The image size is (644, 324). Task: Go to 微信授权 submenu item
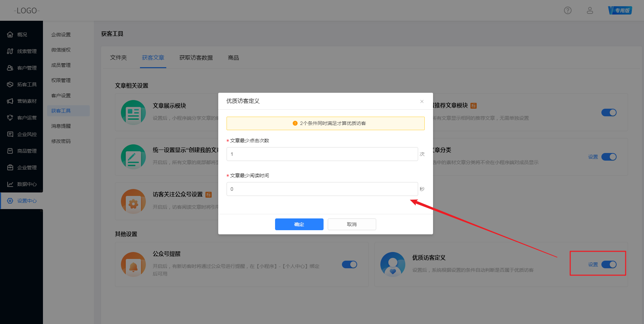pos(61,50)
